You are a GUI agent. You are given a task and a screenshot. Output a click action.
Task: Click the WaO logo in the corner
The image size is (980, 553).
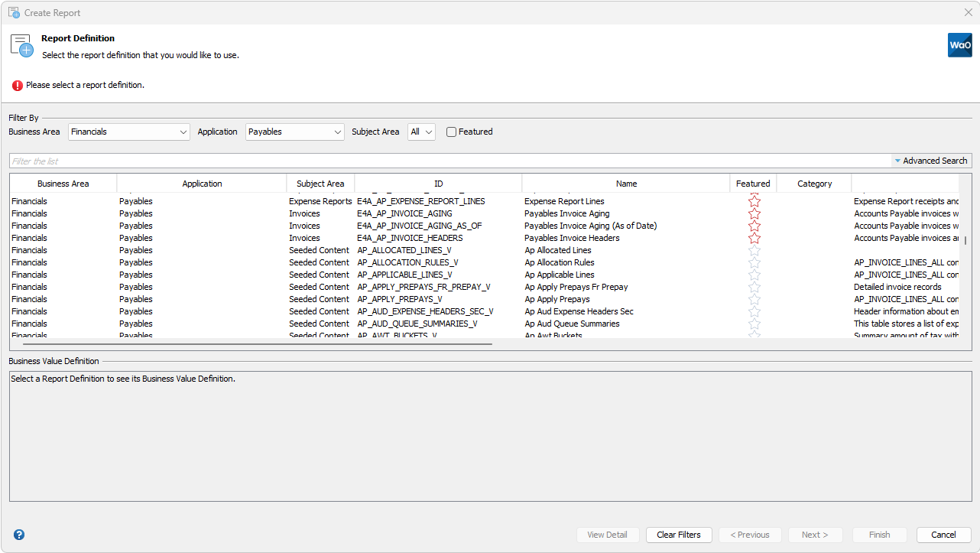959,45
